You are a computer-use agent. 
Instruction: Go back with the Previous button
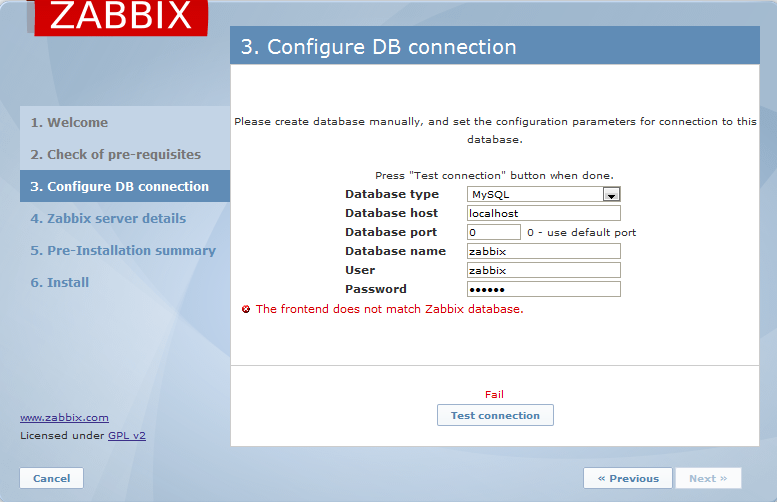[x=628, y=478]
